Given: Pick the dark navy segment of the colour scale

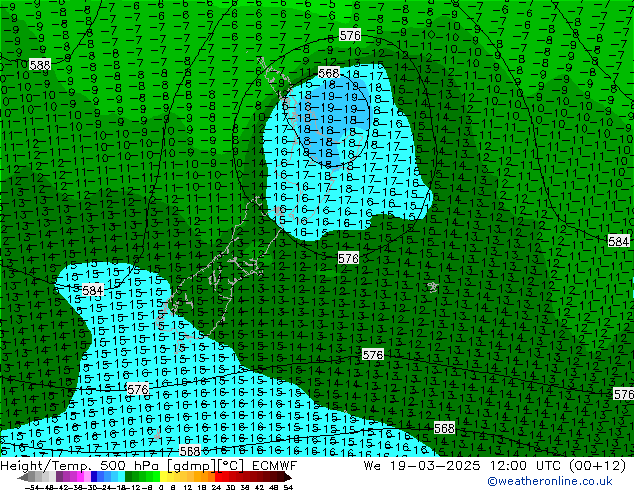Looking at the screenshot, I should pos(94,476).
